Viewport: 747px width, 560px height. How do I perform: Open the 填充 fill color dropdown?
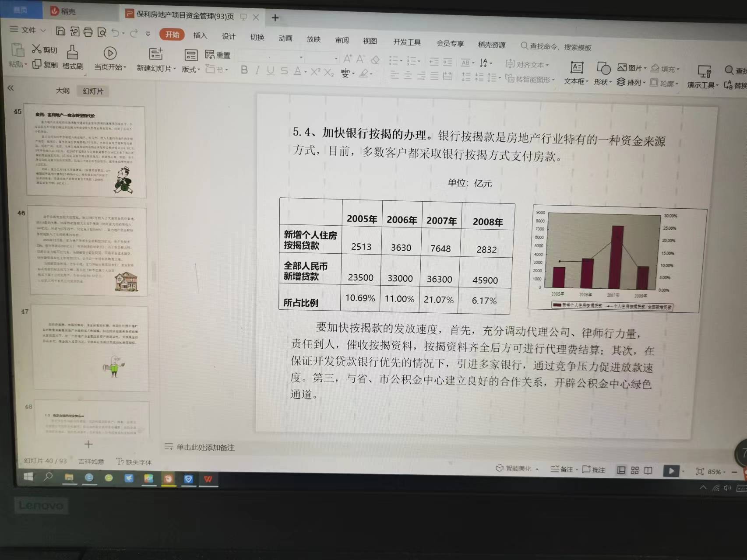point(665,69)
